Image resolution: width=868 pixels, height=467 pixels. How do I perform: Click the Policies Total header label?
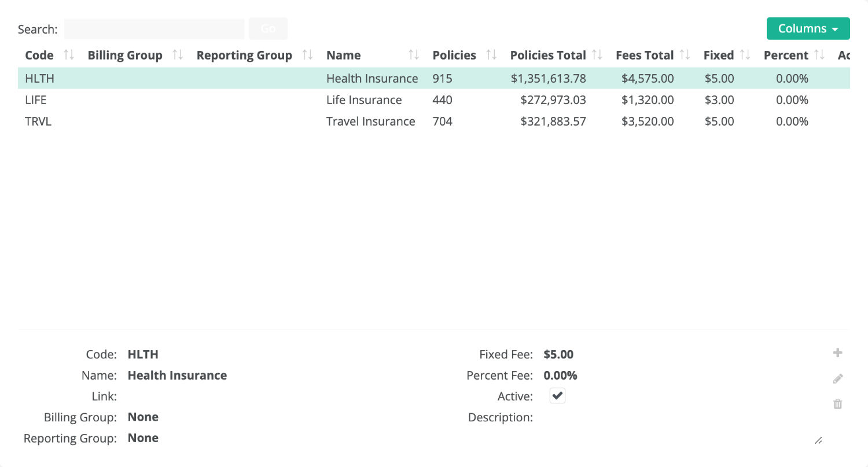pos(548,55)
